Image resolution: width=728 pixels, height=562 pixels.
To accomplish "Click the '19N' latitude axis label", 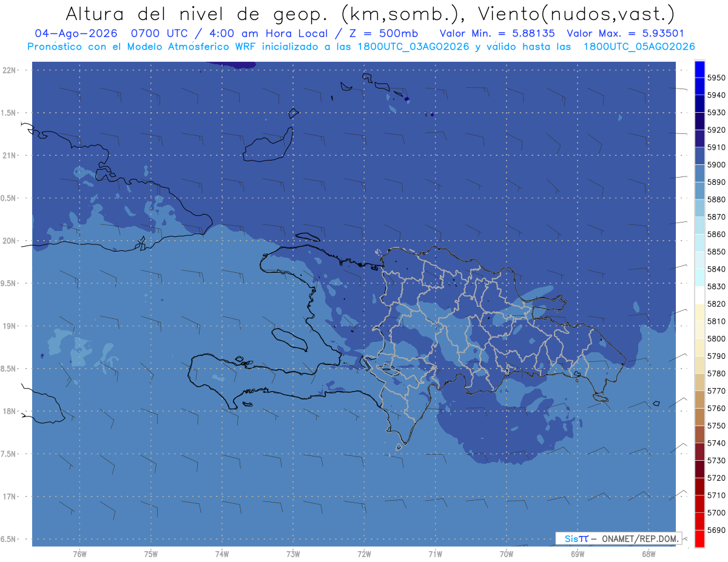I will (10, 326).
